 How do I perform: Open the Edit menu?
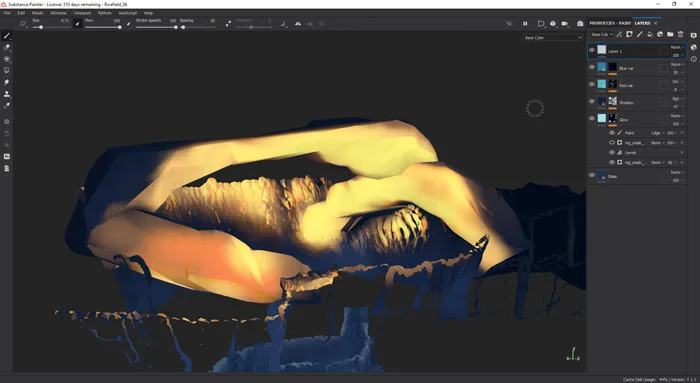21,13
